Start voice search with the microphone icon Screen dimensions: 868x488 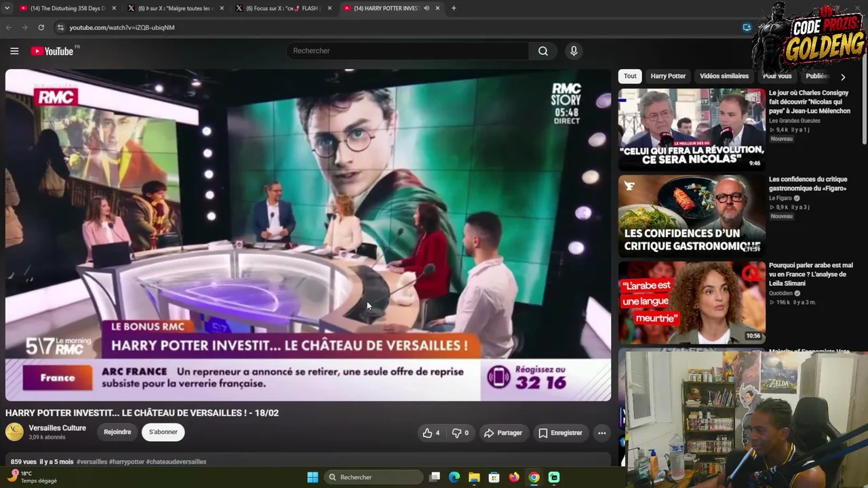[x=574, y=51]
